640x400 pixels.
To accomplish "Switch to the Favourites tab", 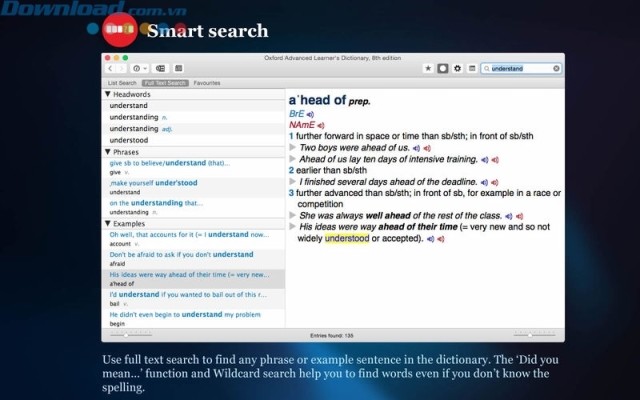I will pyautogui.click(x=207, y=83).
